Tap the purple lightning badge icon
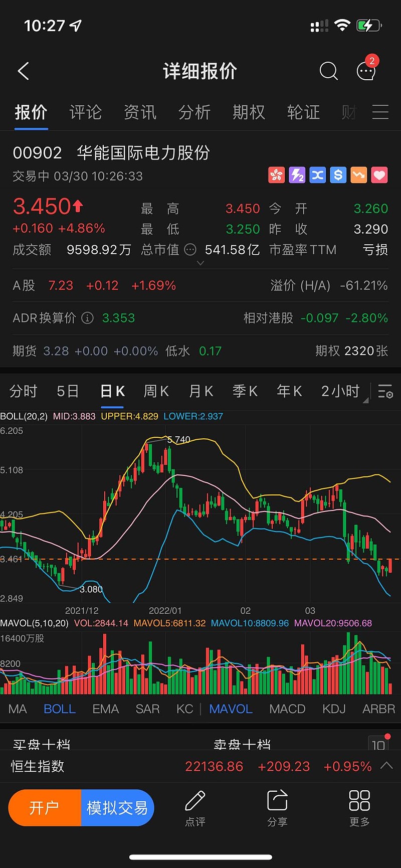This screenshot has width=401, height=868. click(x=297, y=176)
